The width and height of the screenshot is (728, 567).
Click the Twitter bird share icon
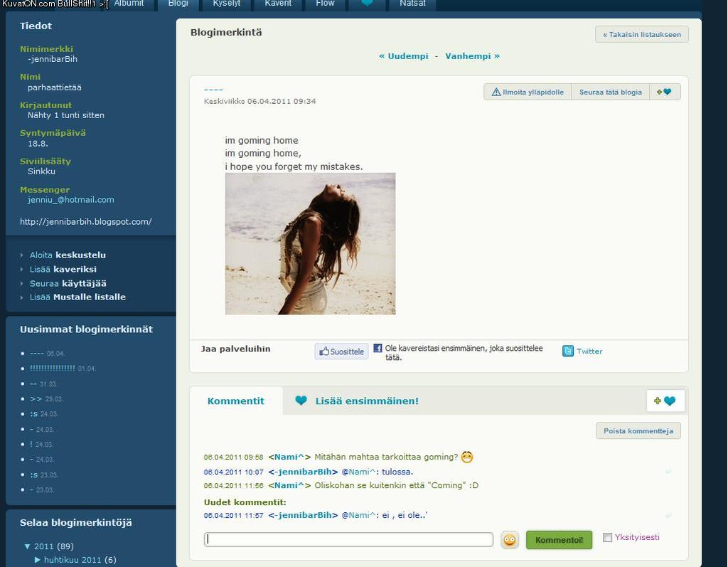click(x=568, y=351)
